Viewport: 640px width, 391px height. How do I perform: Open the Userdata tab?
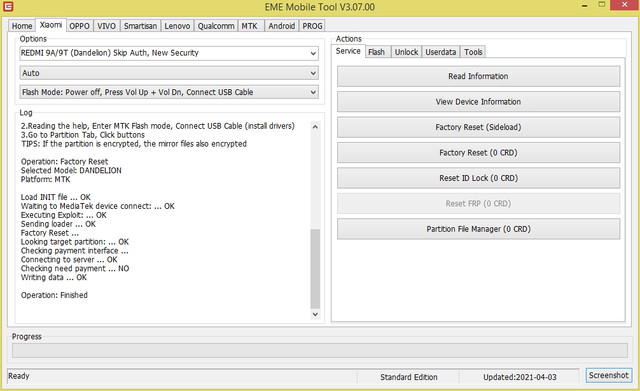click(x=441, y=52)
